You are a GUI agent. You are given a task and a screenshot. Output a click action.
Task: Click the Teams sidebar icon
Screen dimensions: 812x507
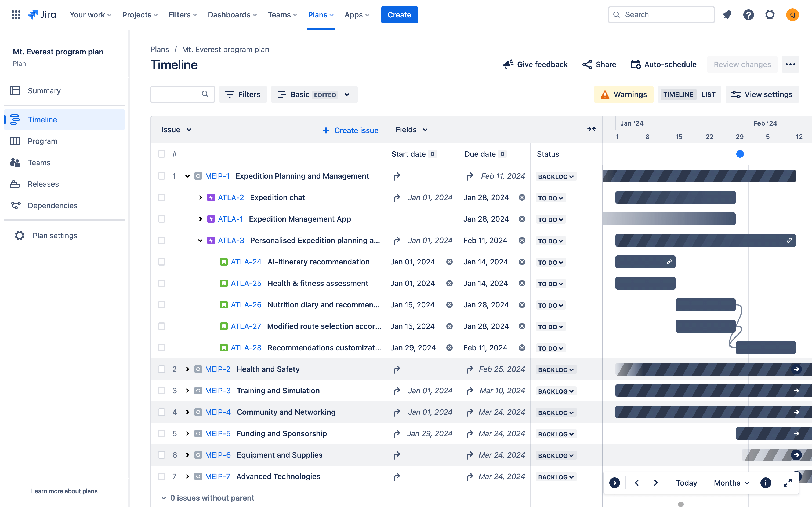pos(16,162)
